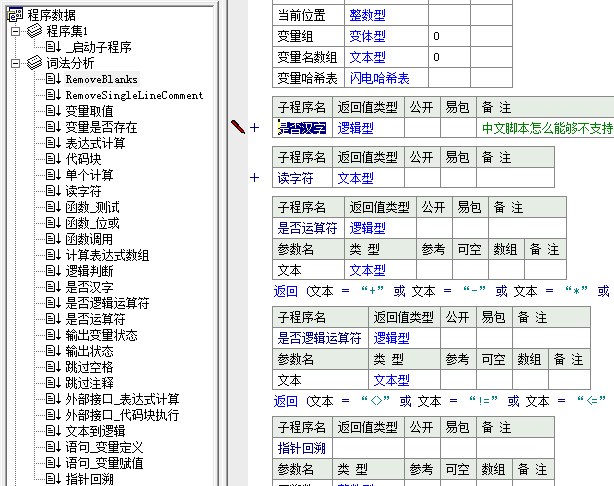Click 公开 cell of 是否逻辑运算符 row

click(459, 338)
